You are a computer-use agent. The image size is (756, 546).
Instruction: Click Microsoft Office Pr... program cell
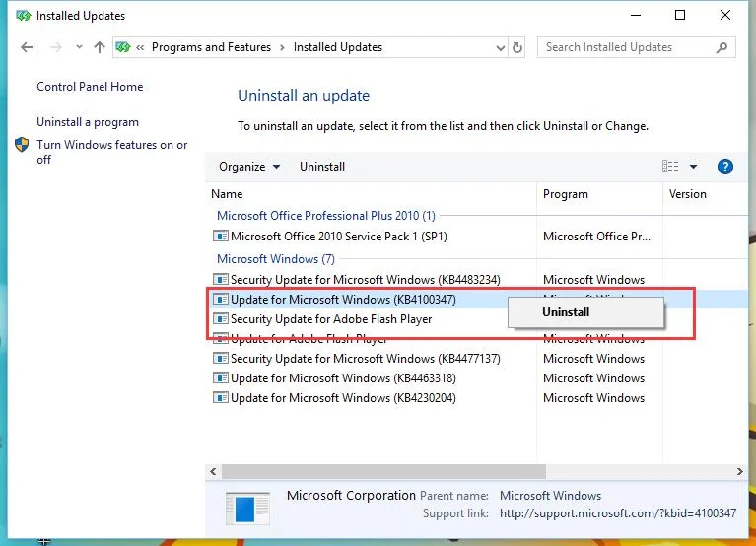[597, 237]
